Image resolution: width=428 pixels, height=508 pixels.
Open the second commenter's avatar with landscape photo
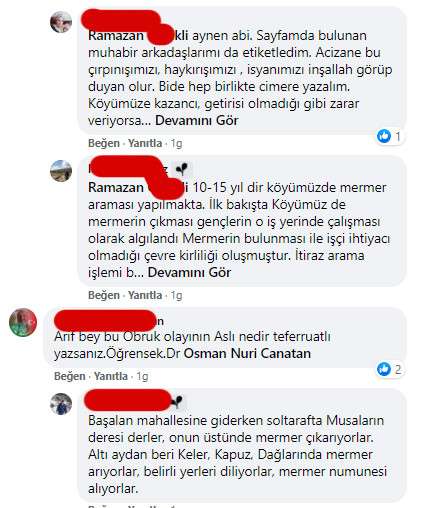coord(61,171)
